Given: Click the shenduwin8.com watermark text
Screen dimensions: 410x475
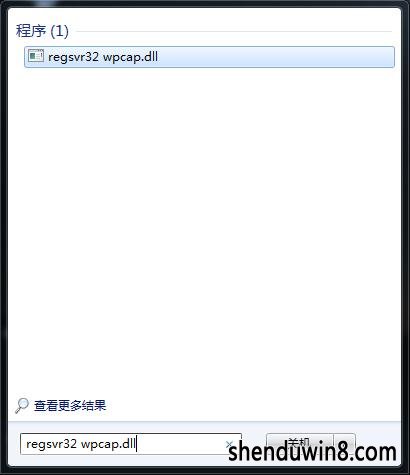Looking at the screenshot, I should 312,452.
